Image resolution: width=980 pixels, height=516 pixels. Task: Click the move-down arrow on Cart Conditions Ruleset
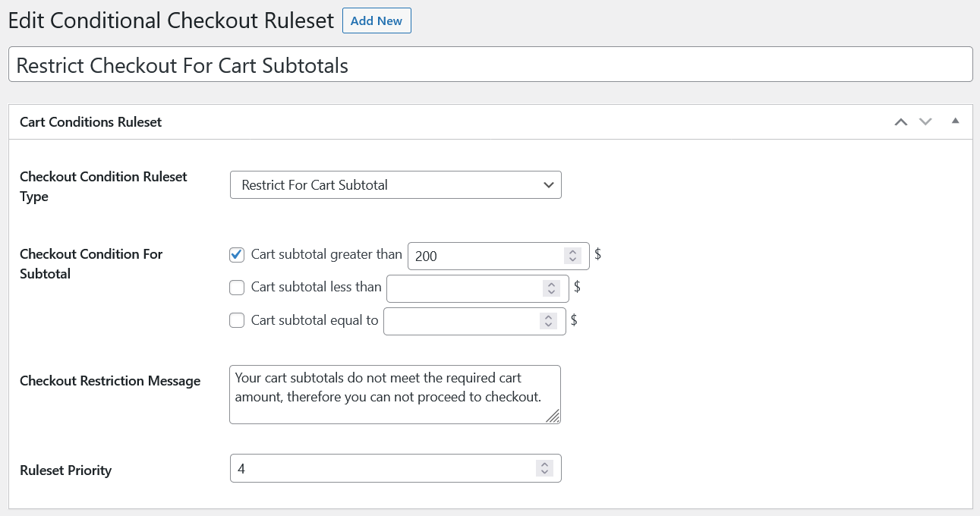coord(925,121)
